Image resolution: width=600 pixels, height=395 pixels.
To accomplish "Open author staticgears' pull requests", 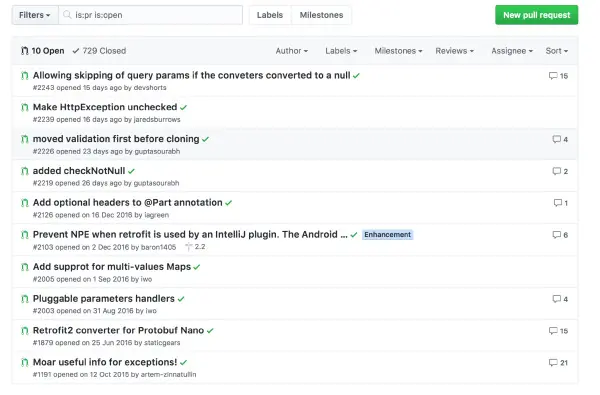I will click(x=162, y=343).
